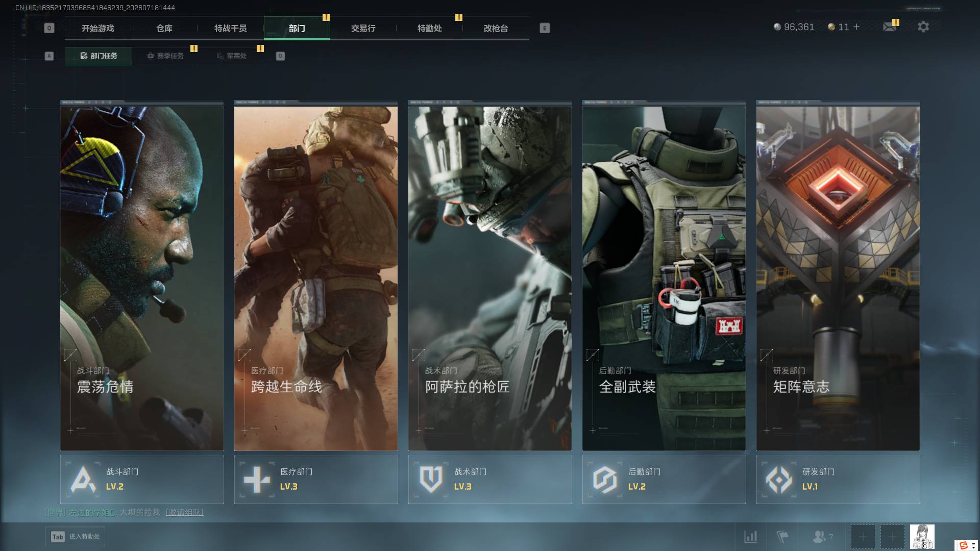
Task: Click the 邀请组队 link in chat
Action: click(x=185, y=512)
